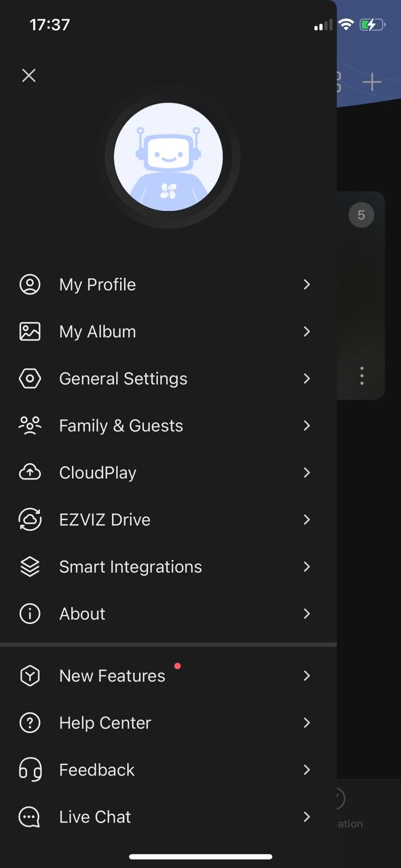Tap the EZVIZ Drive sync cloud icon

point(30,519)
